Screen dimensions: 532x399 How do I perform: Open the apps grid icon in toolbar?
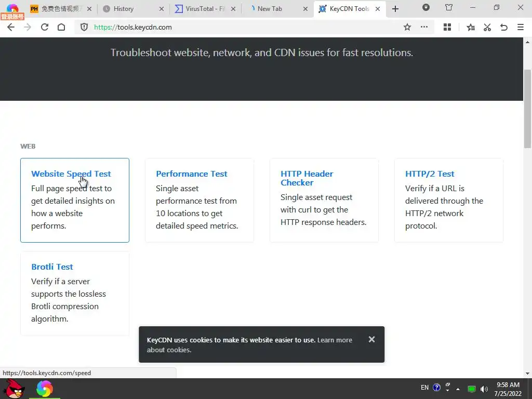pos(447,27)
